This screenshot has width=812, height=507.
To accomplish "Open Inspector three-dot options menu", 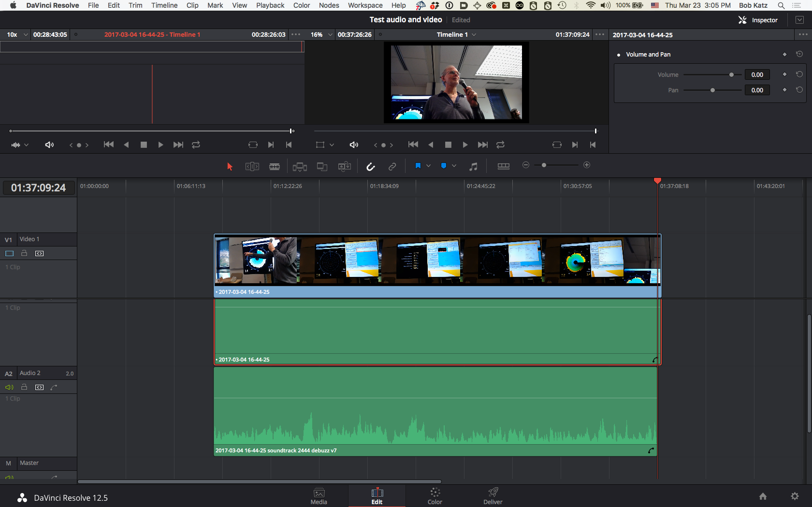I will (x=803, y=34).
